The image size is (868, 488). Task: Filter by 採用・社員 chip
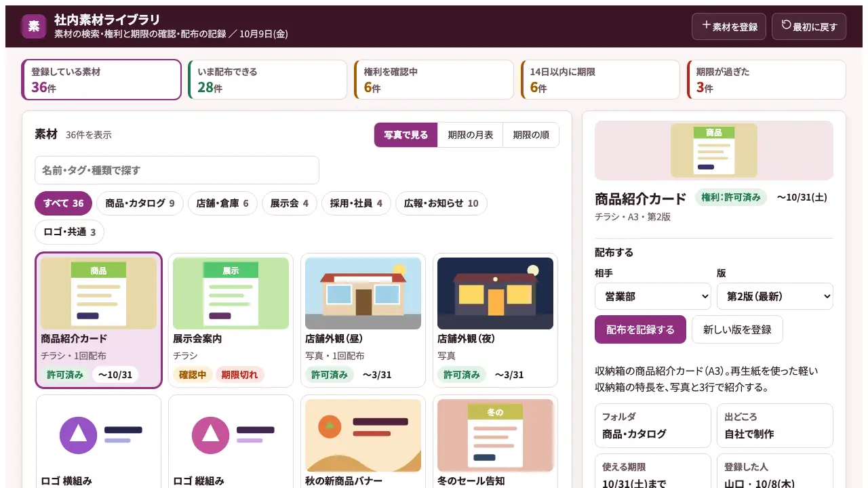356,203
